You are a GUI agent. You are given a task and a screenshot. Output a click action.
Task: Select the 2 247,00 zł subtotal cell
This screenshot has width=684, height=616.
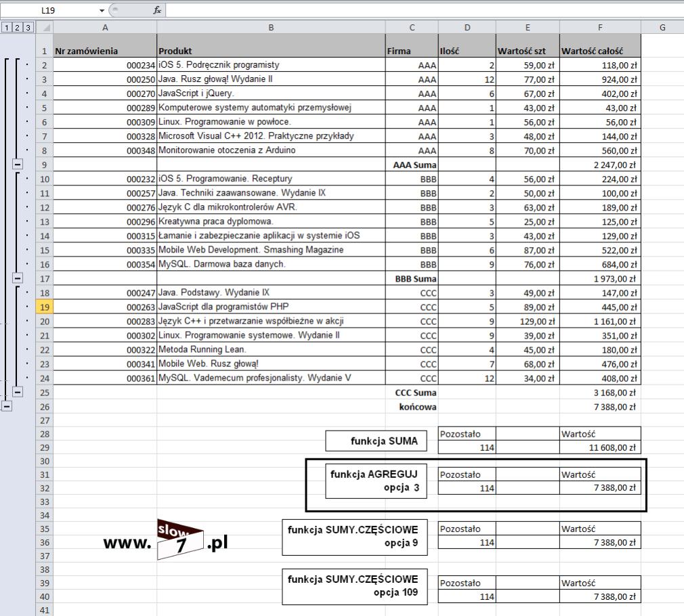click(600, 164)
